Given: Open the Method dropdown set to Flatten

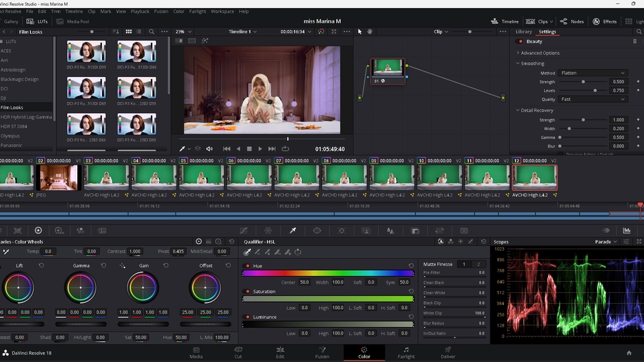Looking at the screenshot, I should coord(592,73).
